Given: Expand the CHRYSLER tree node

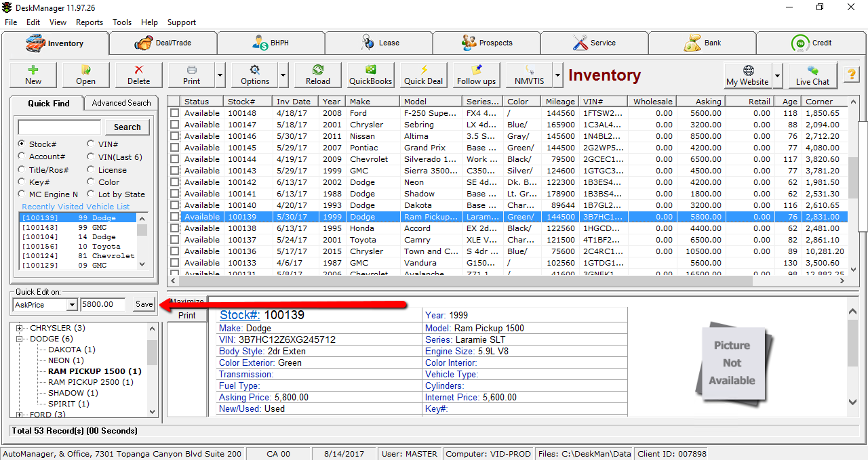Looking at the screenshot, I should coord(20,328).
